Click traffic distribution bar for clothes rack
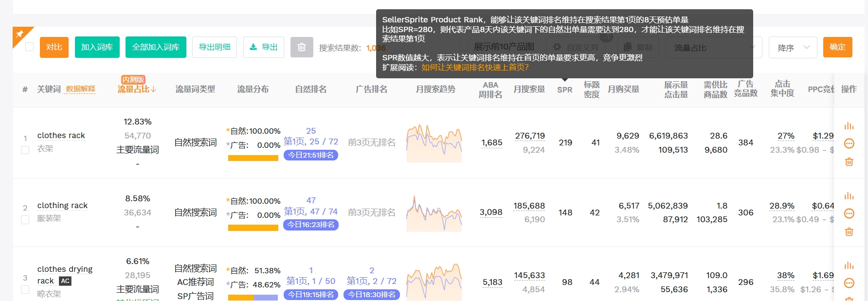868x301 pixels. [253, 158]
